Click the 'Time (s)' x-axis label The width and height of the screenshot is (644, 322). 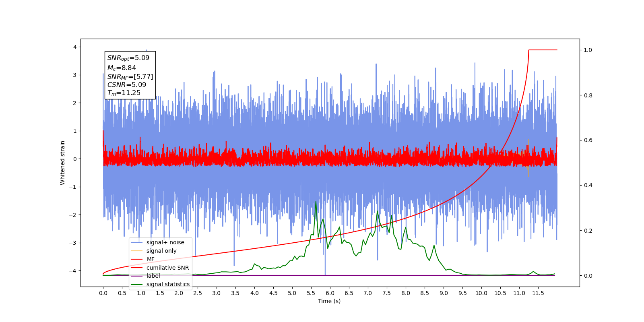click(x=329, y=301)
